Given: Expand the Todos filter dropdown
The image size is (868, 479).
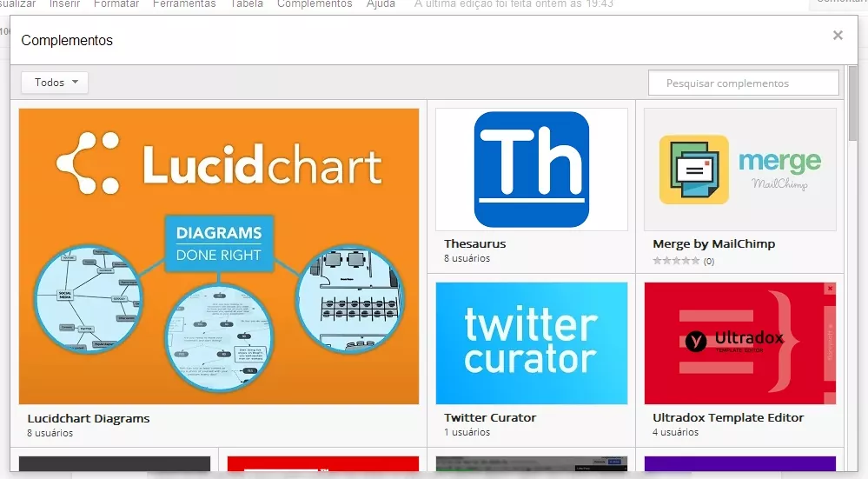Looking at the screenshot, I should pyautogui.click(x=54, y=83).
